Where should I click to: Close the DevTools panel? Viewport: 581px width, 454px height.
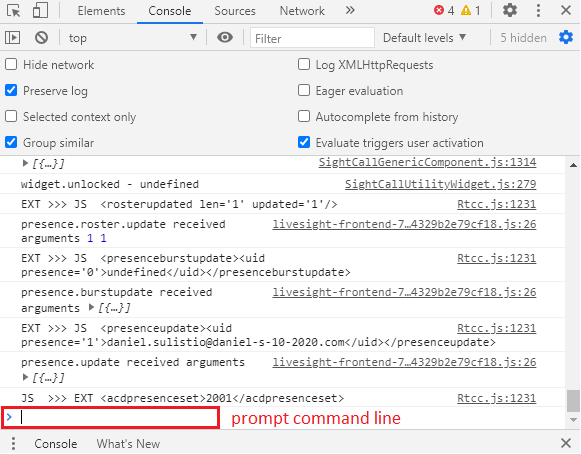tap(566, 10)
